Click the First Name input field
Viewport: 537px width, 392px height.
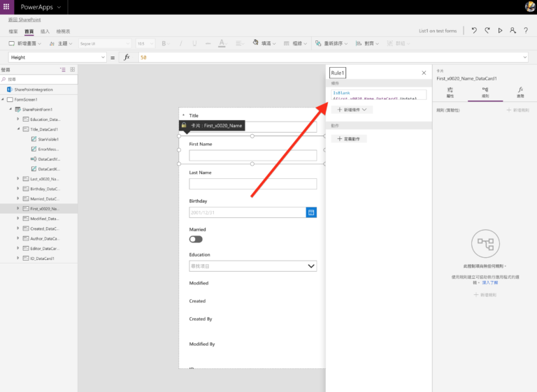(x=252, y=155)
